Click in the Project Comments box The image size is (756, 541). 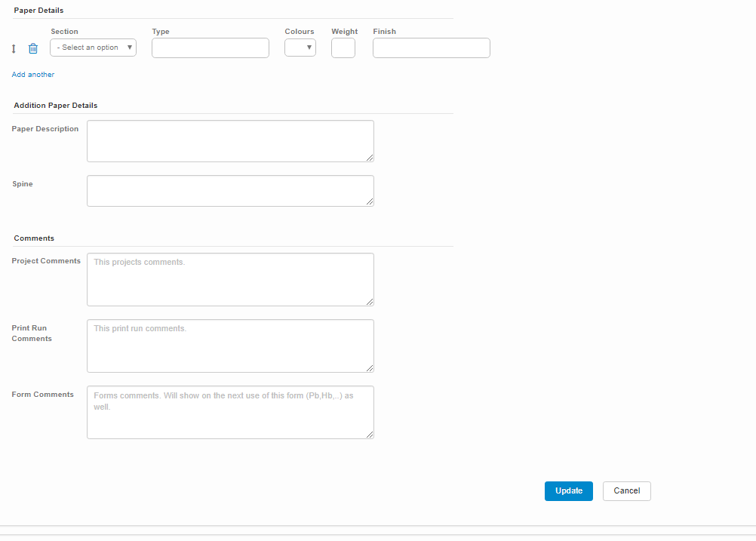pyautogui.click(x=230, y=279)
